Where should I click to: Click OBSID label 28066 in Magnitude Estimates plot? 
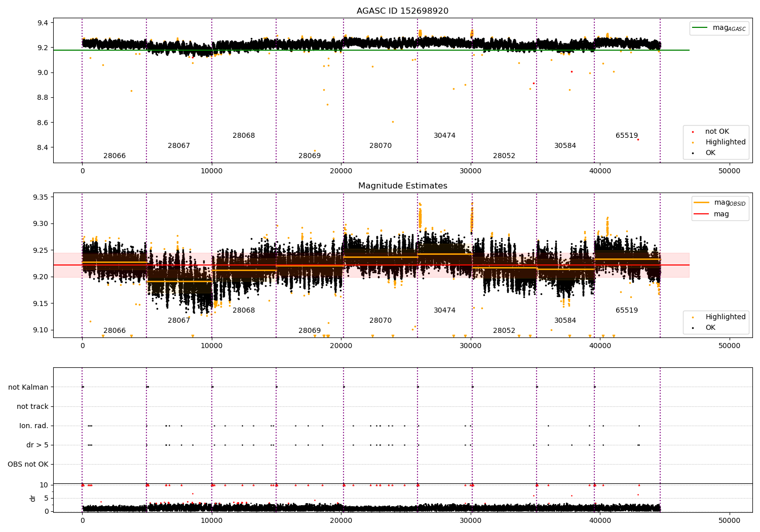point(115,331)
